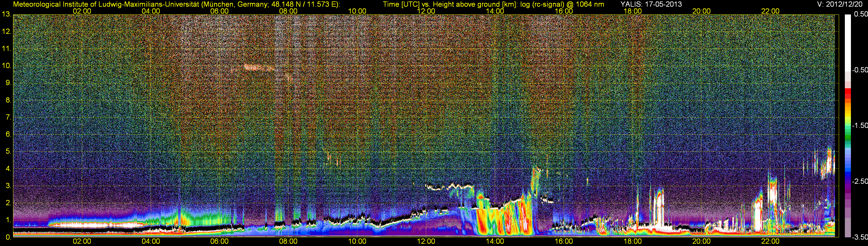Click the height axis label 7

pyautogui.click(x=8, y=117)
